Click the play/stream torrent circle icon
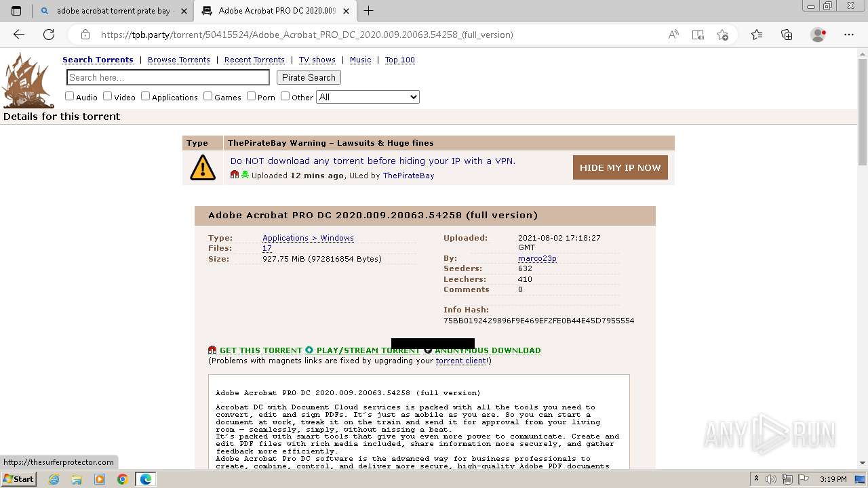868x488 pixels. point(309,350)
